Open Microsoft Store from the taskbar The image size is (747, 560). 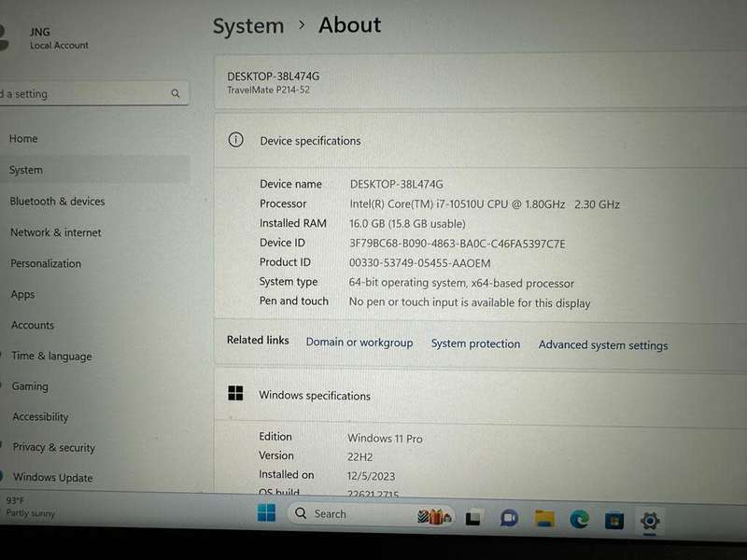(x=614, y=521)
